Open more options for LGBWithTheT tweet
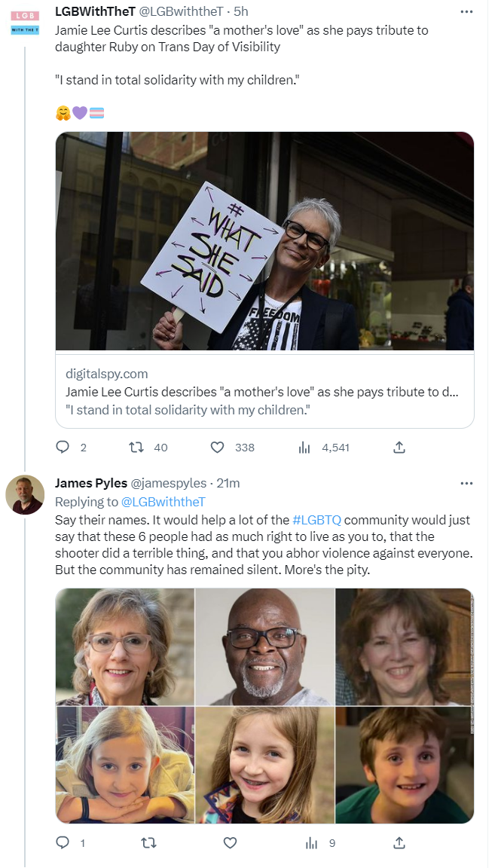The image size is (501, 868). click(x=466, y=12)
